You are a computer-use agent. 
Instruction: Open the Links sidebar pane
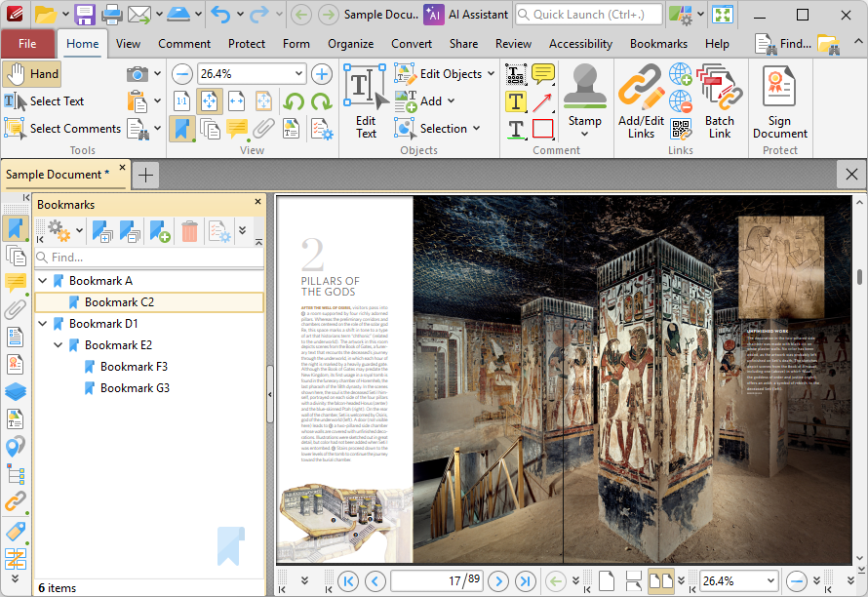pos(15,501)
